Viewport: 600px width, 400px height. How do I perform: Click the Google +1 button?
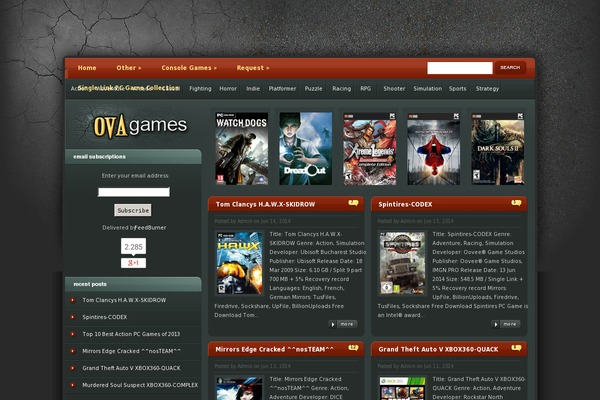click(x=133, y=263)
